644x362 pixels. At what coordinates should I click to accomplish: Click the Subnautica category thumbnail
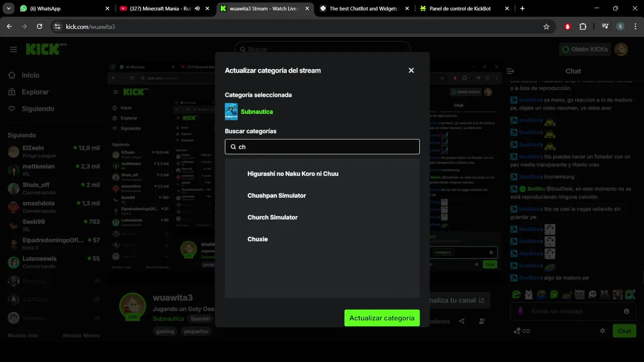[x=231, y=112]
